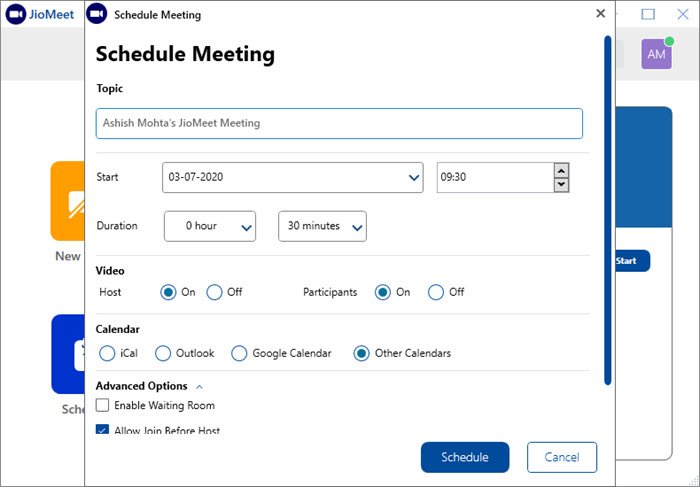This screenshot has width=700, height=487.
Task: Open the 0 hour duration dropdown
Action: tap(210, 226)
